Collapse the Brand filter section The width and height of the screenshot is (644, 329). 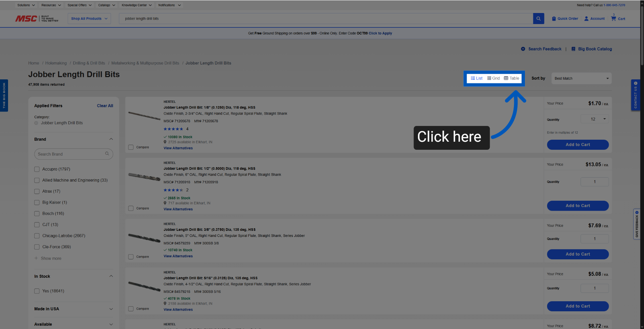click(111, 139)
